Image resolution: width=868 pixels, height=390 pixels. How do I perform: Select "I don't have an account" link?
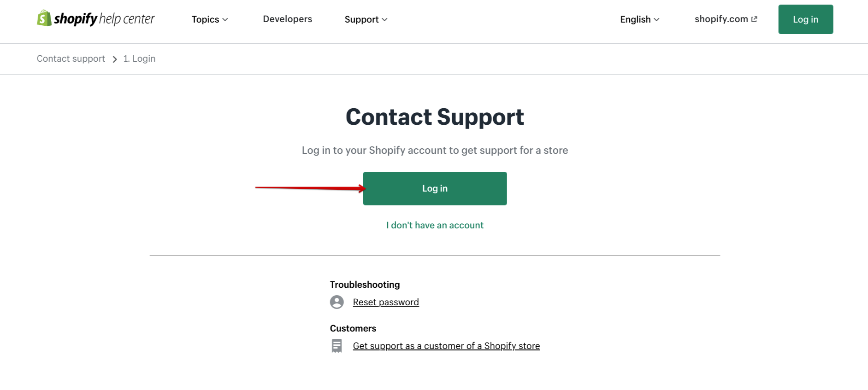[435, 225]
